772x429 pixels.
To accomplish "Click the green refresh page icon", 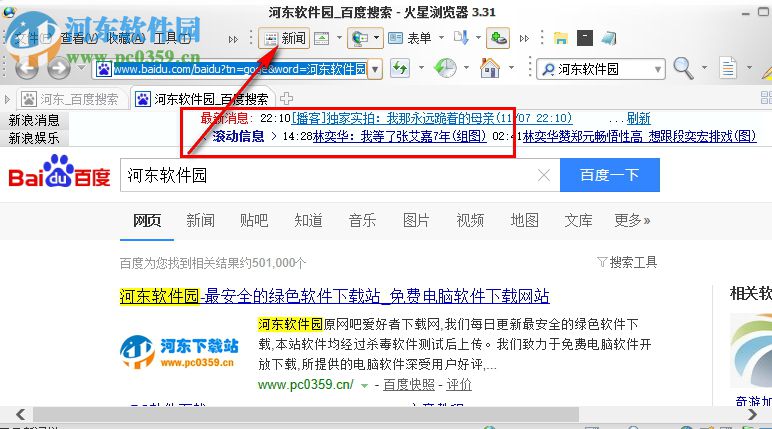I will point(400,68).
